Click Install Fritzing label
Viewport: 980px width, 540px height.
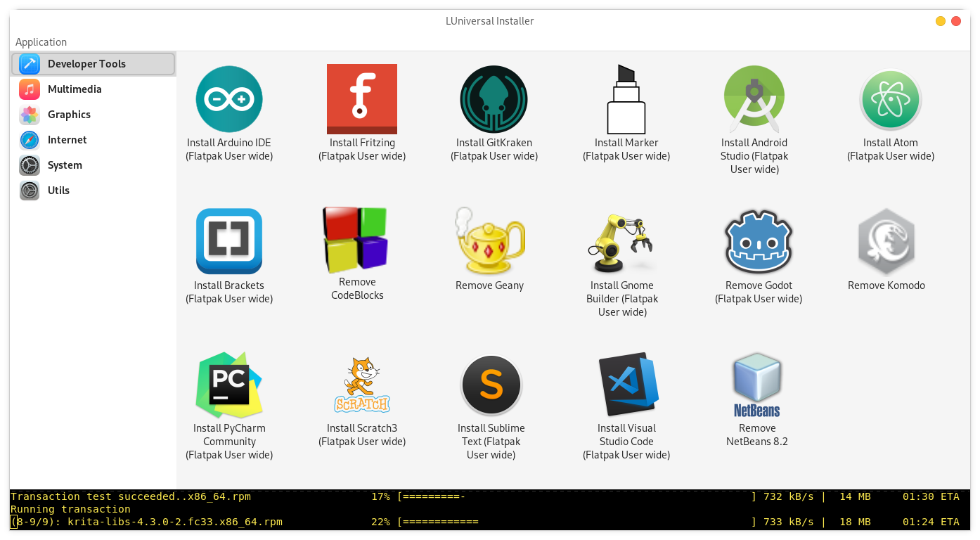pyautogui.click(x=362, y=149)
